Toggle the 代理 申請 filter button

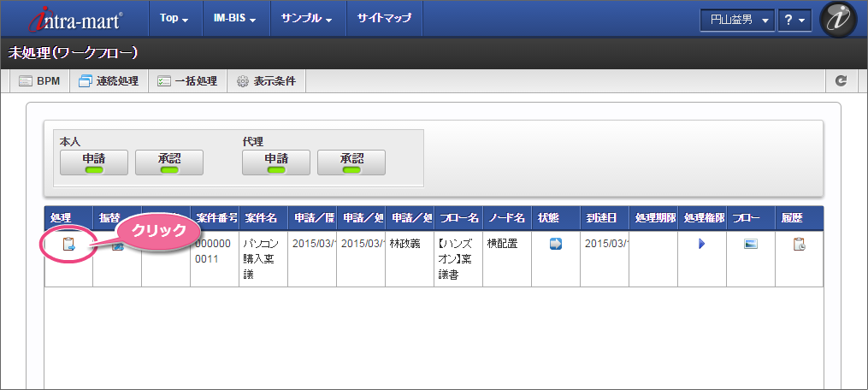pos(276,162)
